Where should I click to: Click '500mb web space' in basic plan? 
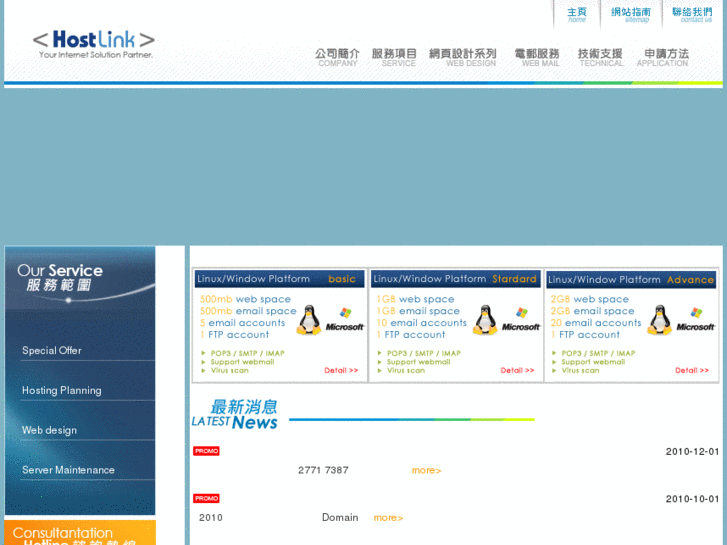tap(245, 299)
